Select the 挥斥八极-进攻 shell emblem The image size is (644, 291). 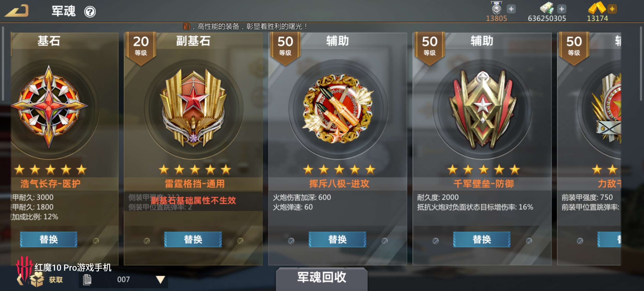[338, 109]
